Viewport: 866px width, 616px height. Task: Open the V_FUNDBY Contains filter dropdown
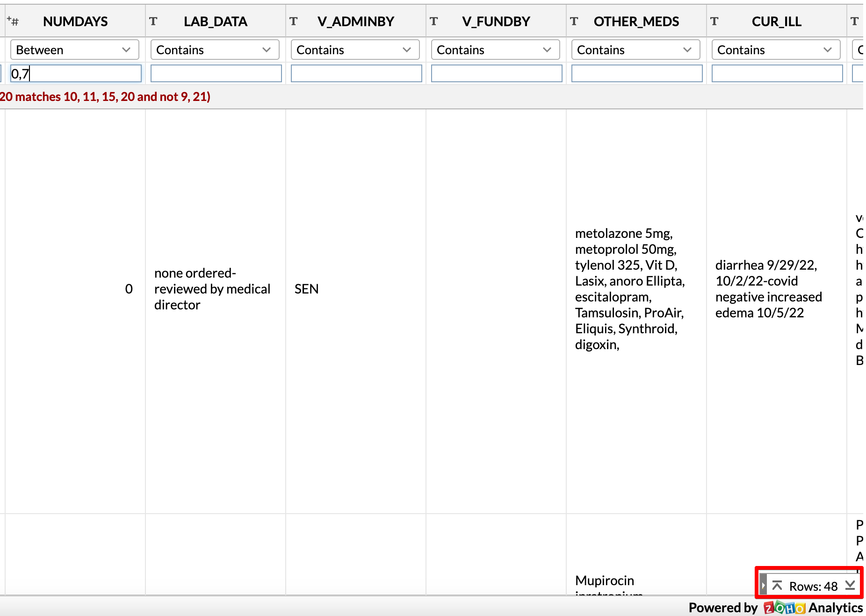[x=495, y=50]
